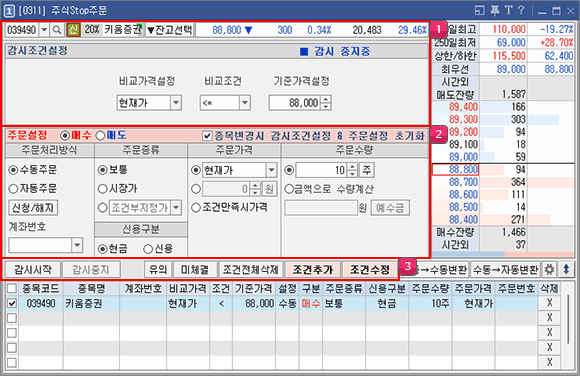Screen dimensions: 580x376
Task: Select 자동주문 radio button
Action: (13, 189)
